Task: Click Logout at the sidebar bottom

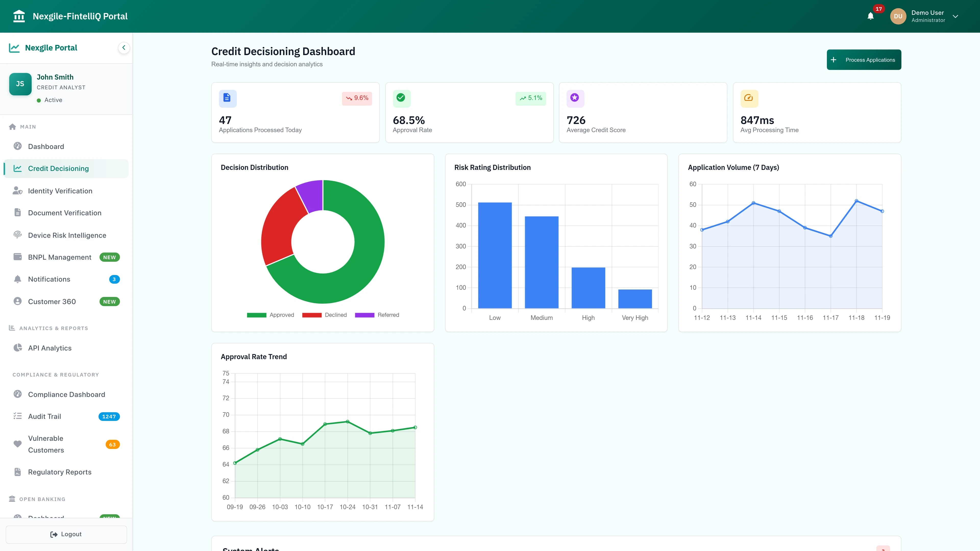Action: click(66, 534)
